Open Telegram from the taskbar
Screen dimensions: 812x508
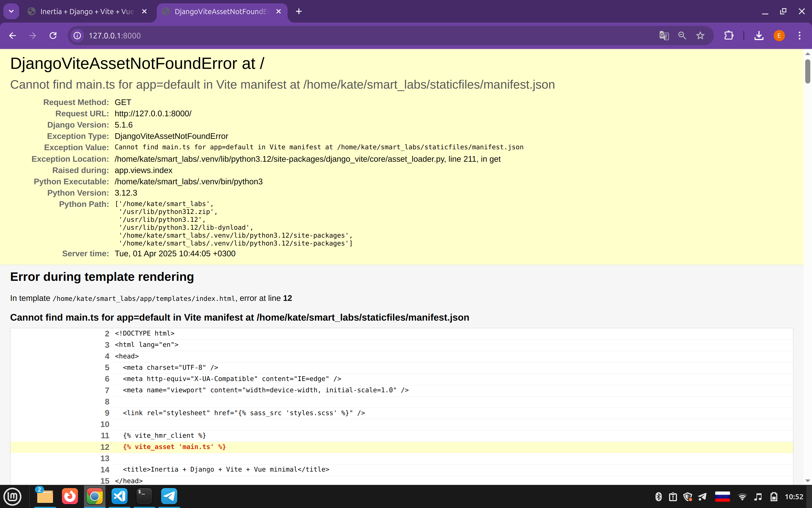point(169,496)
